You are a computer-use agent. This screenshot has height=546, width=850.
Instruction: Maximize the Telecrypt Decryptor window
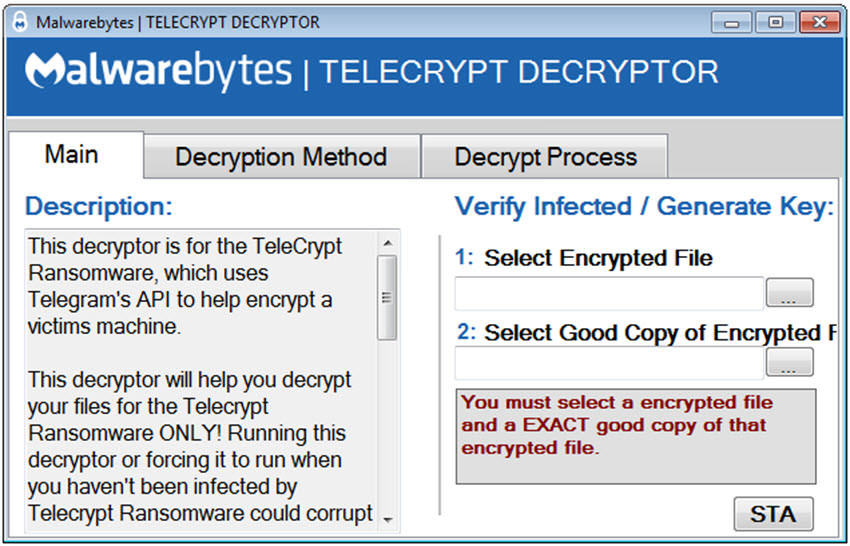tap(774, 21)
